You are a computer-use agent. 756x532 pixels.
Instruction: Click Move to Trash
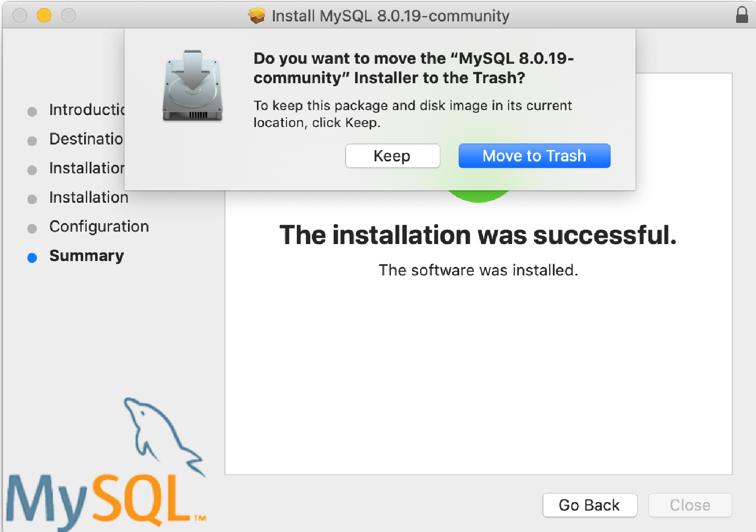(x=534, y=155)
